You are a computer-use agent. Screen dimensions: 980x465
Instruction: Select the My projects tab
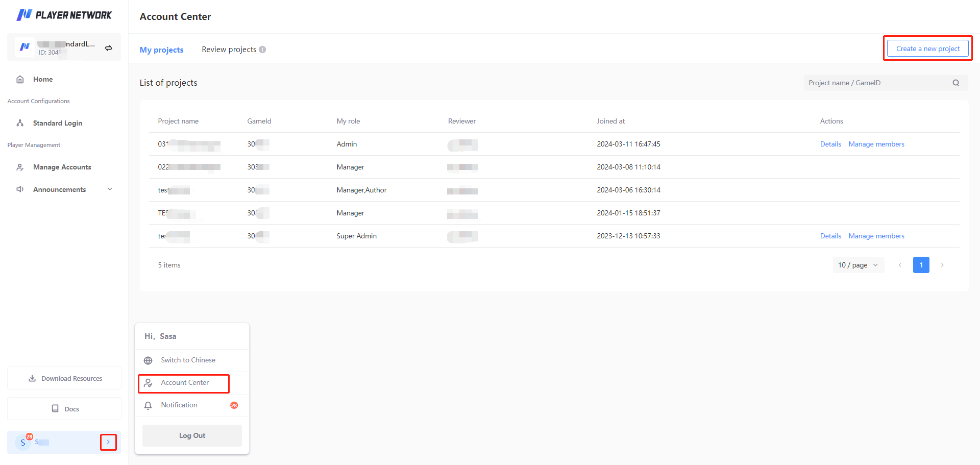tap(161, 50)
